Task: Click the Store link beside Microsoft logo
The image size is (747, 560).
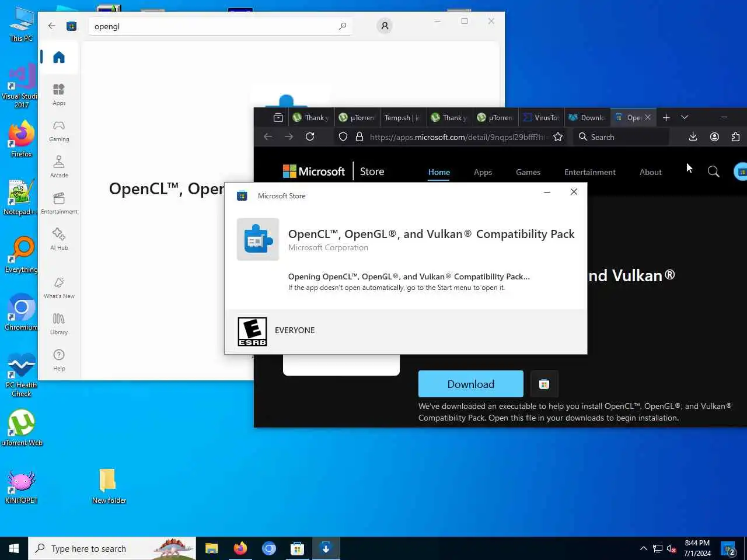Action: pos(372,171)
